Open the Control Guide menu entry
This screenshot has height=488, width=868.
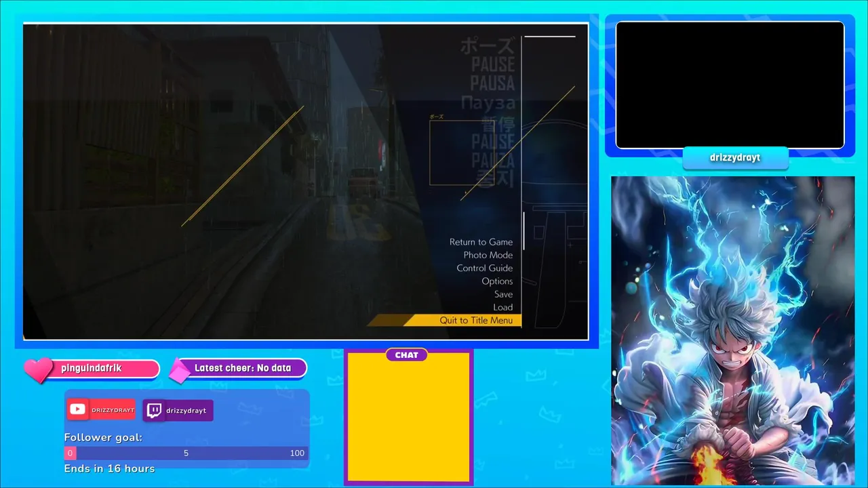(485, 268)
